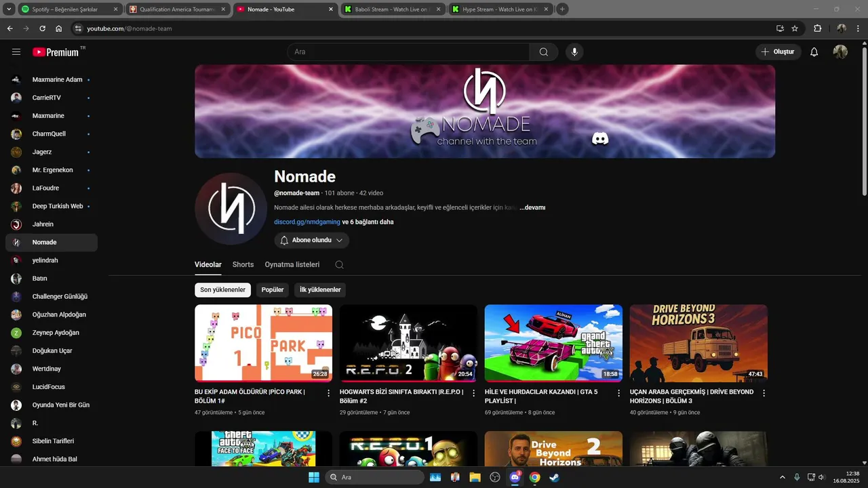Click the Nomade channel avatar
The height and width of the screenshot is (488, 868).
(230, 208)
